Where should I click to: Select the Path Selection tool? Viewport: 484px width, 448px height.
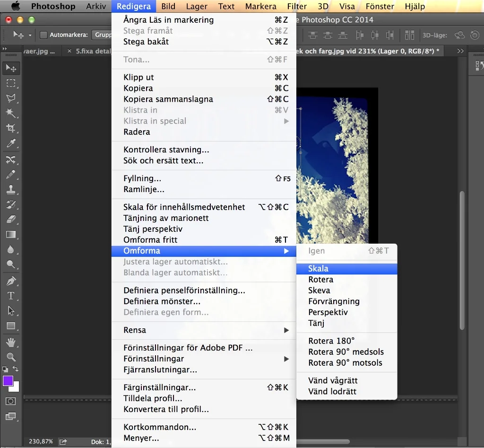click(x=11, y=310)
